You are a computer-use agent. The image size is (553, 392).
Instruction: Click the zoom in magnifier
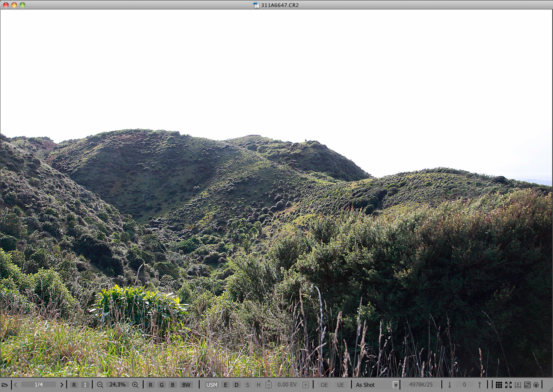tap(135, 385)
